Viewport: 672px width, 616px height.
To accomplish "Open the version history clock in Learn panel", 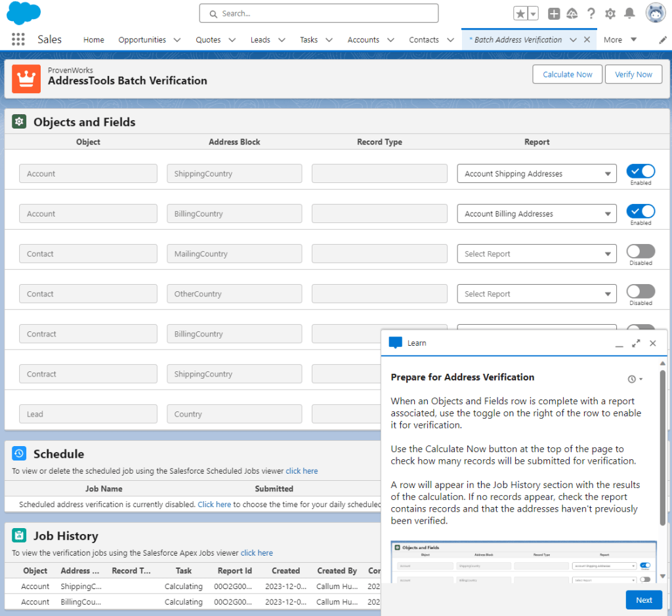I will (x=631, y=379).
